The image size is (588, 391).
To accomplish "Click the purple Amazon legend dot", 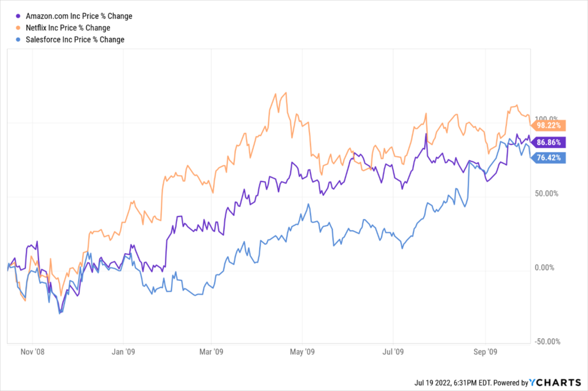I will coord(21,16).
